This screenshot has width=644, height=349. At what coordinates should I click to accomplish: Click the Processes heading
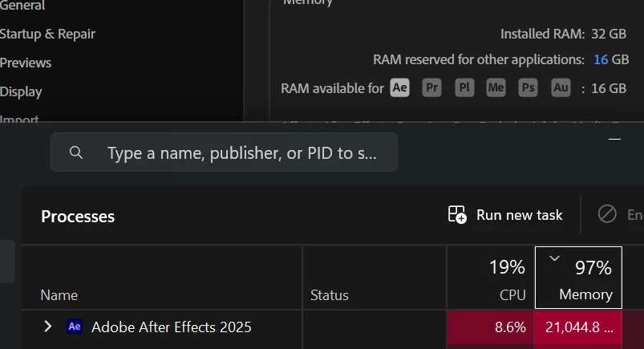tap(78, 217)
